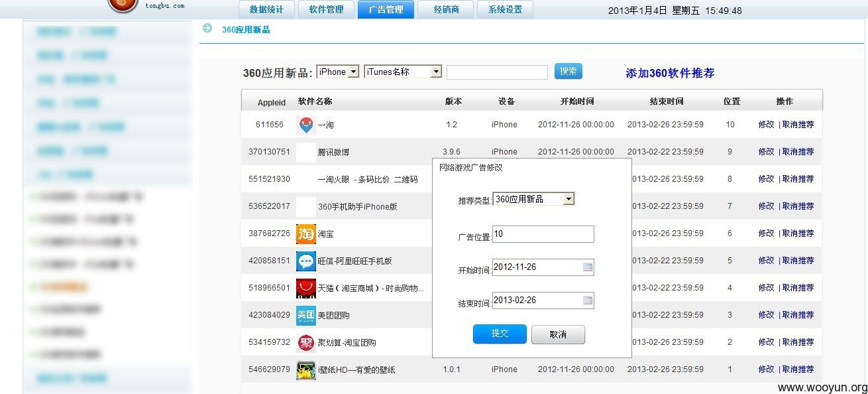Click 取消推荐 in the position 3 row
Screen dimensions: 868x394
point(798,314)
